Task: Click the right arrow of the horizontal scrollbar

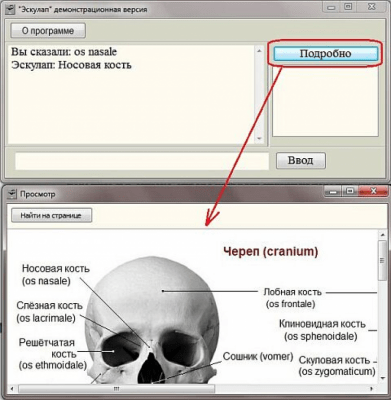Action: point(372,389)
